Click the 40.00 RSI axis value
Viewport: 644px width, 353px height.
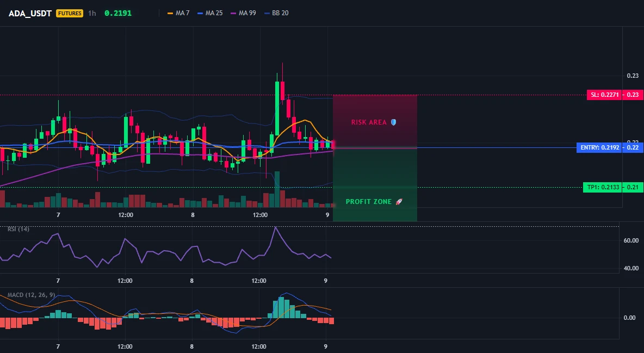point(631,268)
